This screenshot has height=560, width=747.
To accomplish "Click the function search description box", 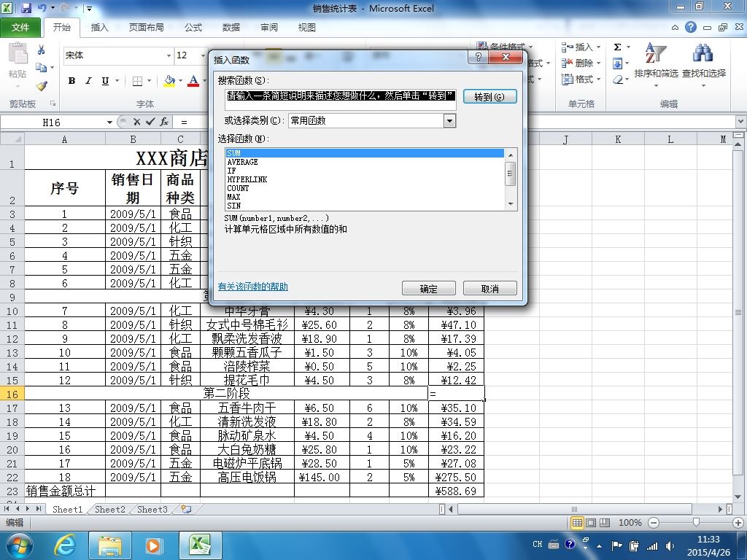I will (x=341, y=99).
